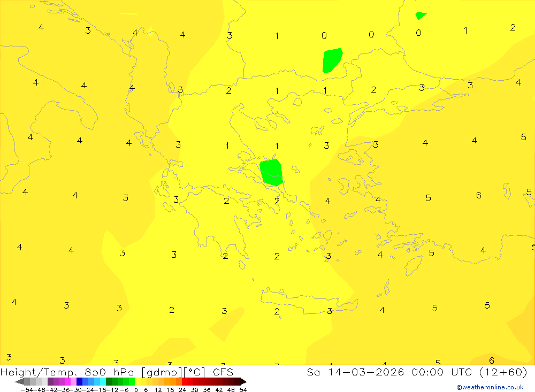Viewport: 535px width, 392px height.
Task: Select the '850 hPa' pressure level text
Action: 110,372
